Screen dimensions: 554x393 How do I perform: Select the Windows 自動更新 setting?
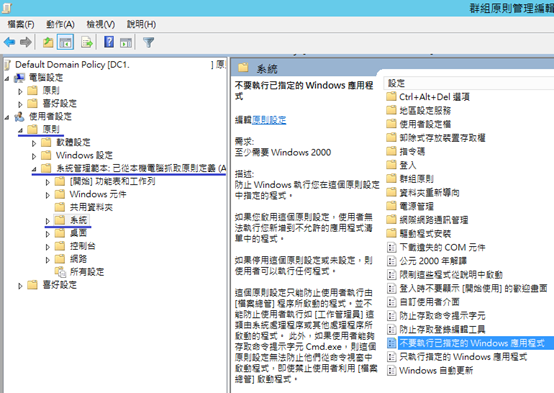(x=436, y=370)
